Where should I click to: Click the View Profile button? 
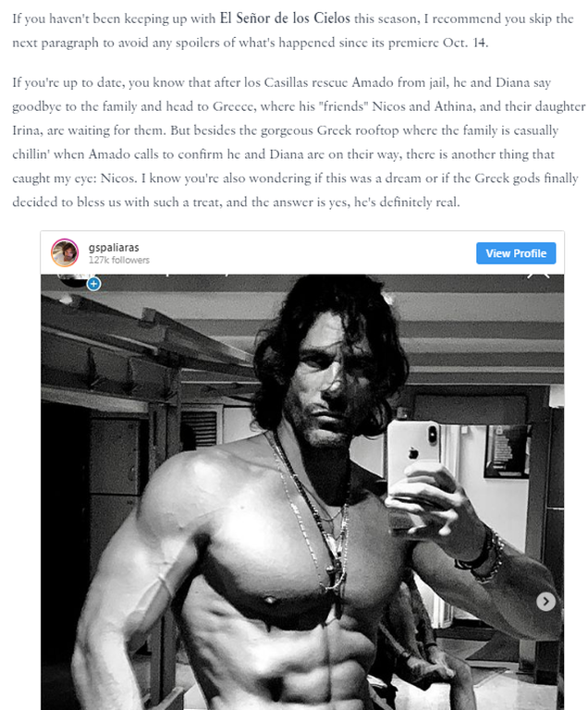516,252
